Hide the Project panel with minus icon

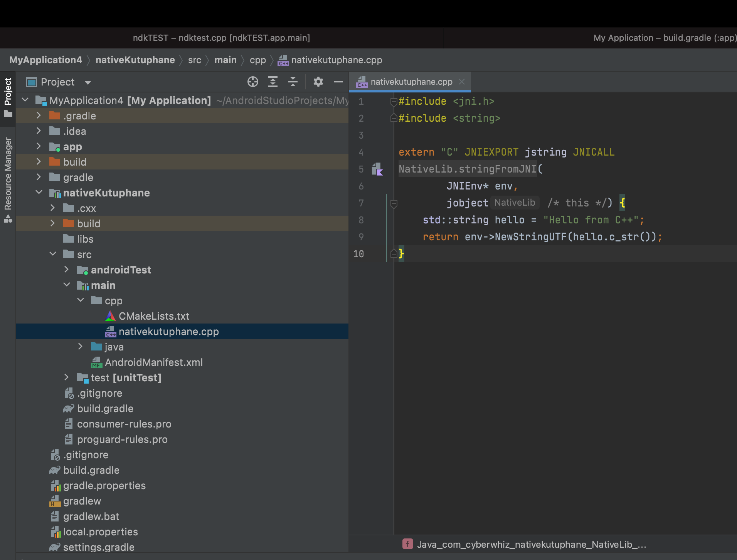338,82
